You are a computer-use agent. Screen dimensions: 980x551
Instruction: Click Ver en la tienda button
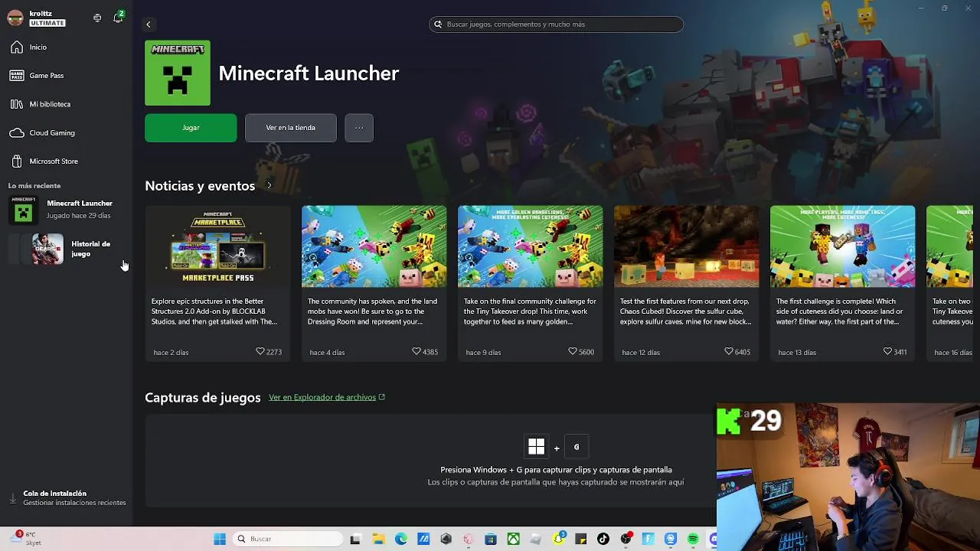pyautogui.click(x=290, y=128)
